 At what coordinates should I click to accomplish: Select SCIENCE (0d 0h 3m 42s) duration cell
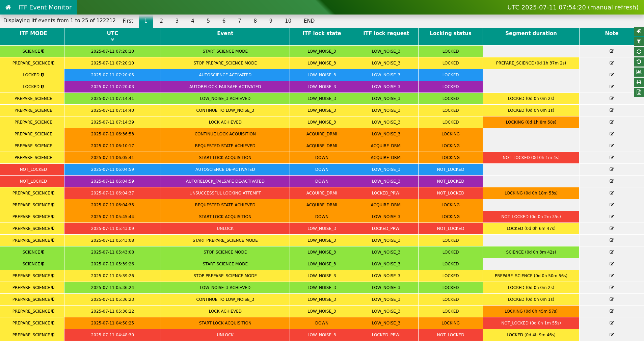coord(531,252)
